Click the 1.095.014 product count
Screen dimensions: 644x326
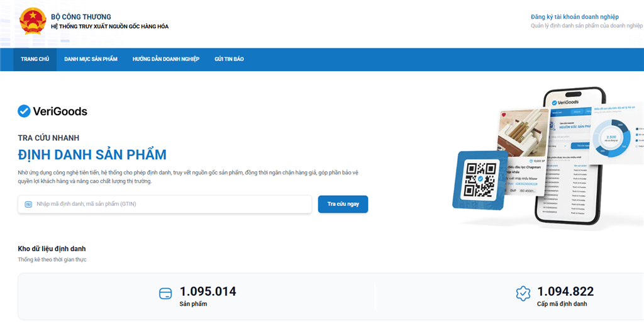point(208,291)
